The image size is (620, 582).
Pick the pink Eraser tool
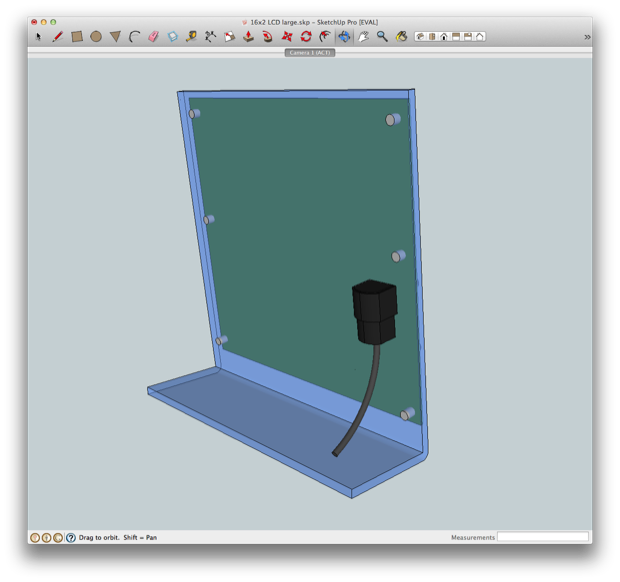[153, 37]
